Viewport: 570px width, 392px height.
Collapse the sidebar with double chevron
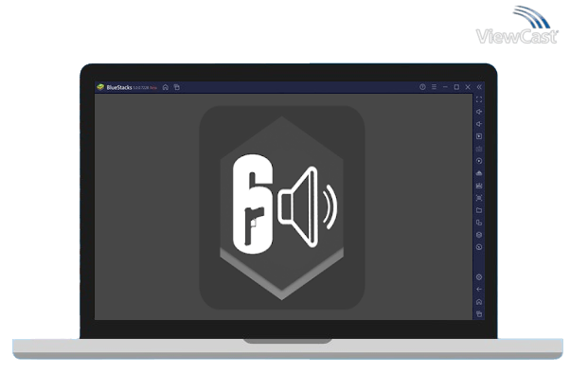tap(479, 87)
